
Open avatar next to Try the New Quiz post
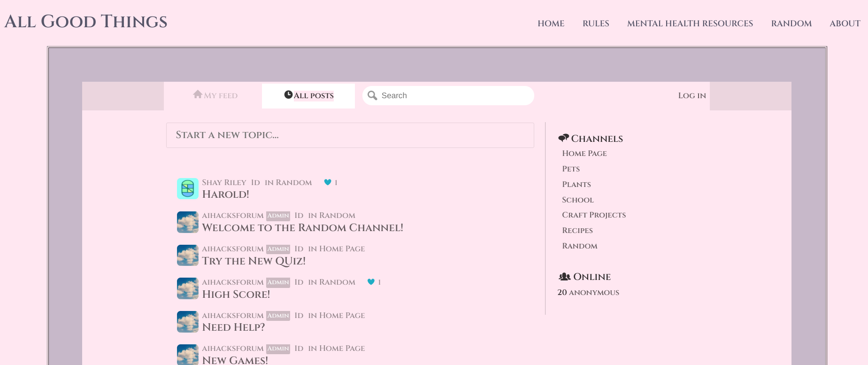click(188, 255)
